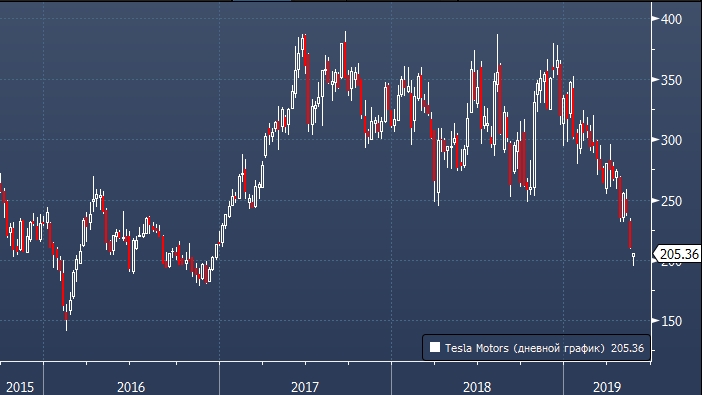Click the white Tesla Motors legend swatch

[435, 348]
